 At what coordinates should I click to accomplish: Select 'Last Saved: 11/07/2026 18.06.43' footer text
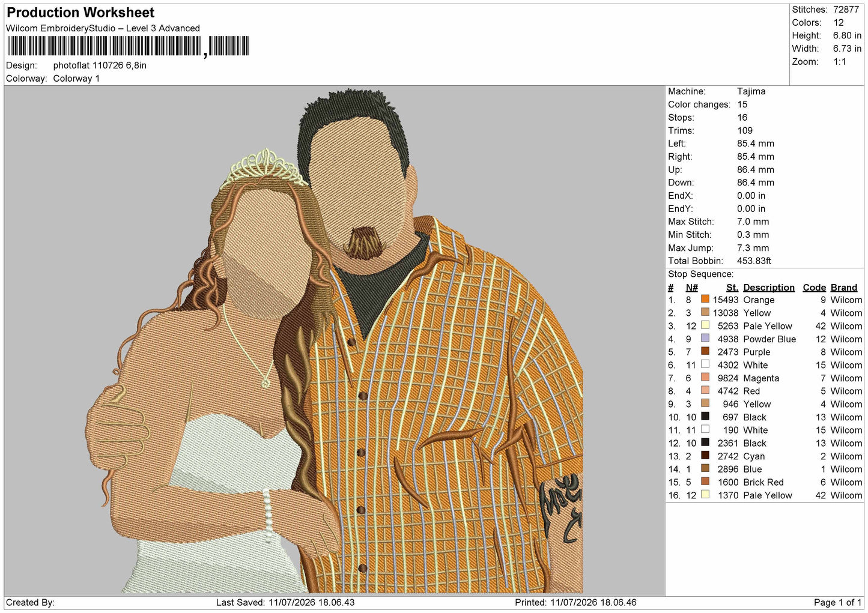coord(285,603)
